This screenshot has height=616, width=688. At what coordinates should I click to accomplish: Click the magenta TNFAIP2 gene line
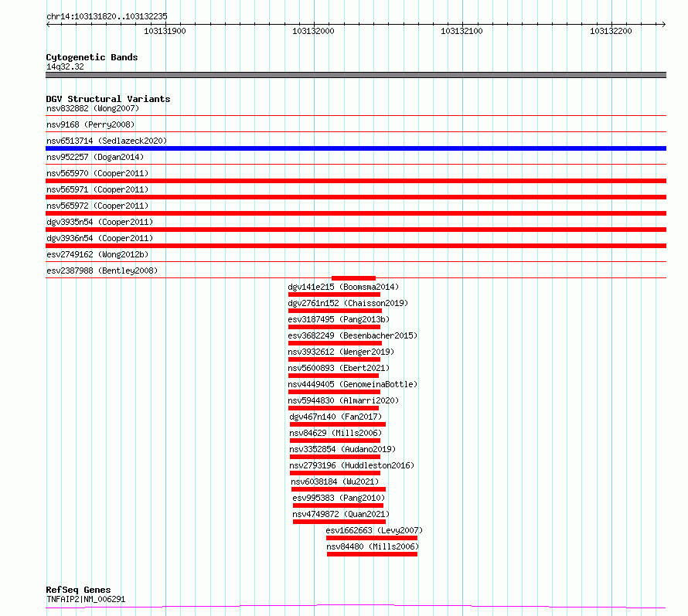click(x=356, y=607)
